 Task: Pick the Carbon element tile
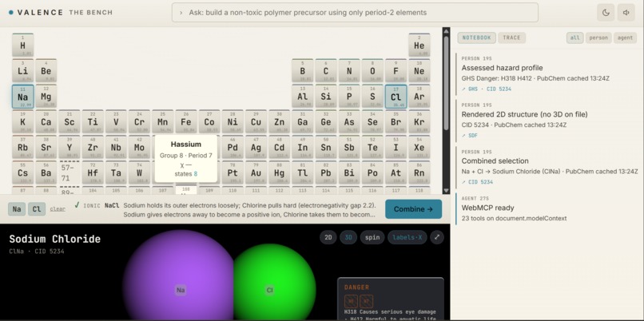pyautogui.click(x=326, y=70)
